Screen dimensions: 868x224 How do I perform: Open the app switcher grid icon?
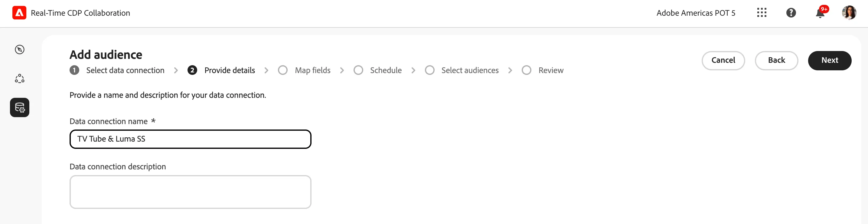[762, 13]
